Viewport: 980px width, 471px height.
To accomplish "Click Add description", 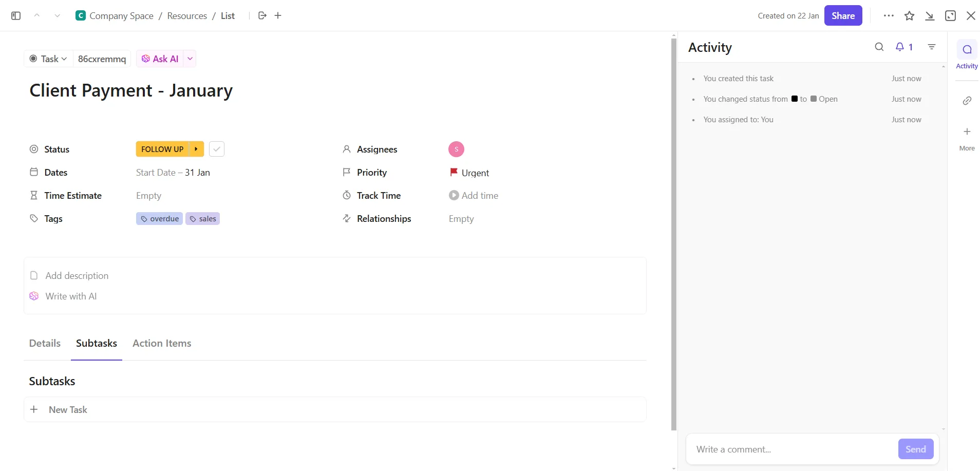I will click(77, 276).
